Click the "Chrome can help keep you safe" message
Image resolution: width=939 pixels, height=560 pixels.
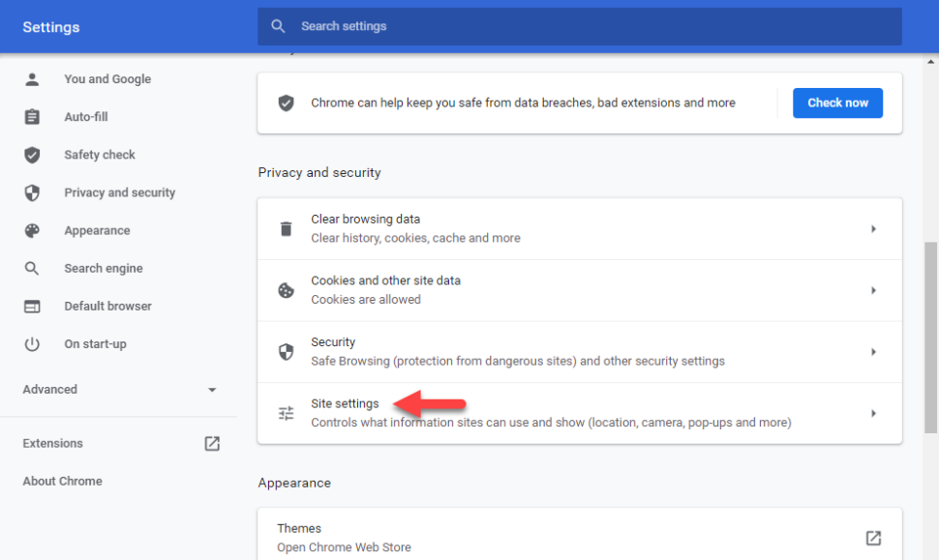pos(523,103)
